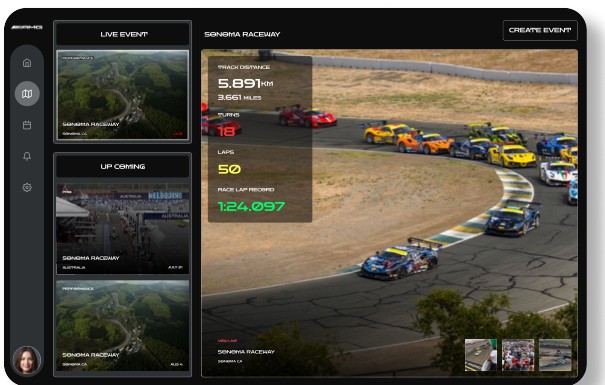The height and width of the screenshot is (385, 605).
Task: Click the laps value 50
Action: (229, 169)
